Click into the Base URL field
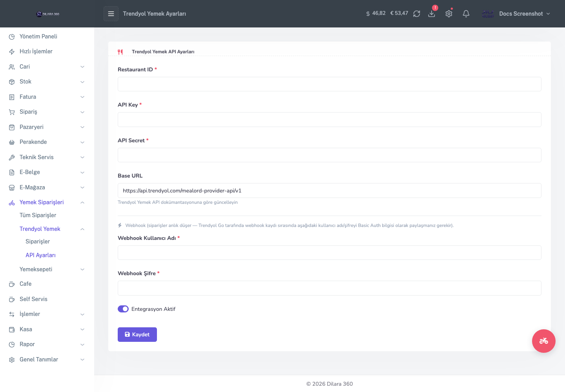This screenshot has width=565, height=392. [330, 191]
